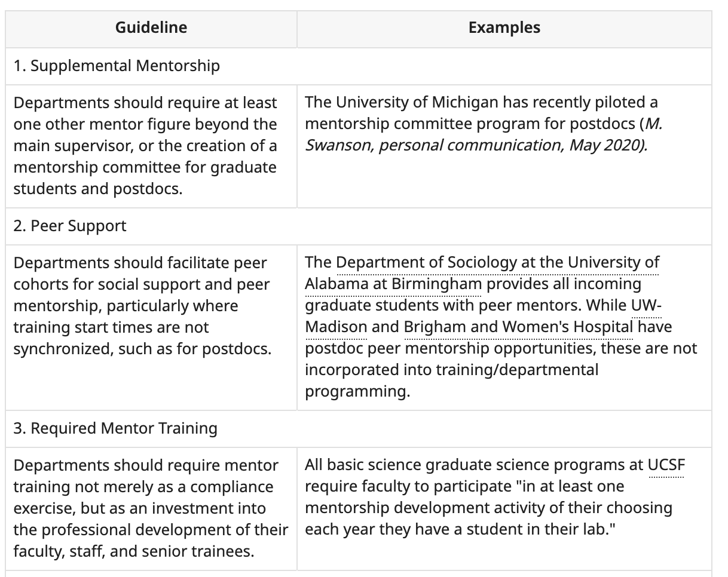Open the Brigham and Women's Hospital link
The height and width of the screenshot is (577, 728).
(518, 327)
